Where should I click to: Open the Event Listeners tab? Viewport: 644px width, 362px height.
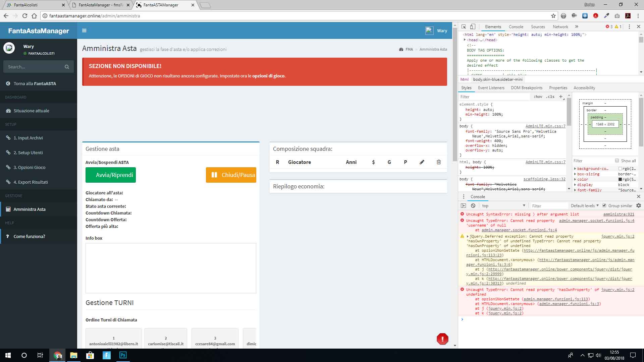click(491, 88)
